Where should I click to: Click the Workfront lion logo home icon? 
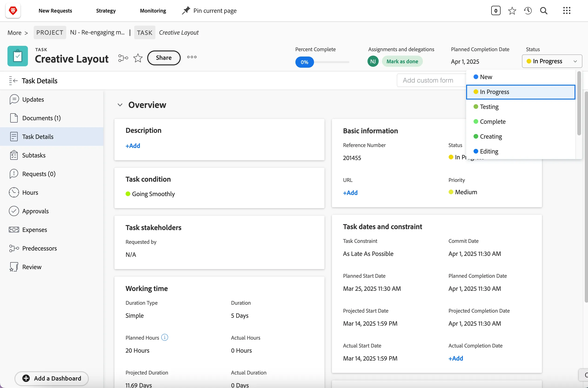13,11
